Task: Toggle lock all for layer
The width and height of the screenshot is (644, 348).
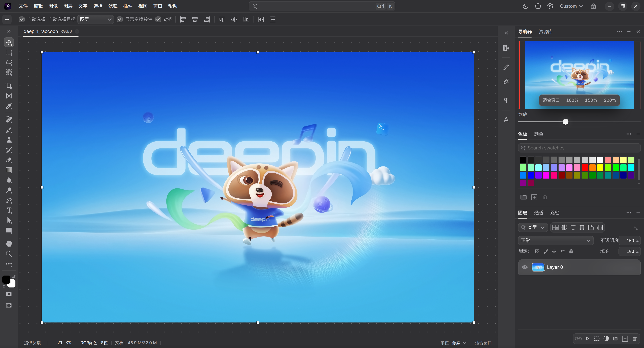Action: 571,251
